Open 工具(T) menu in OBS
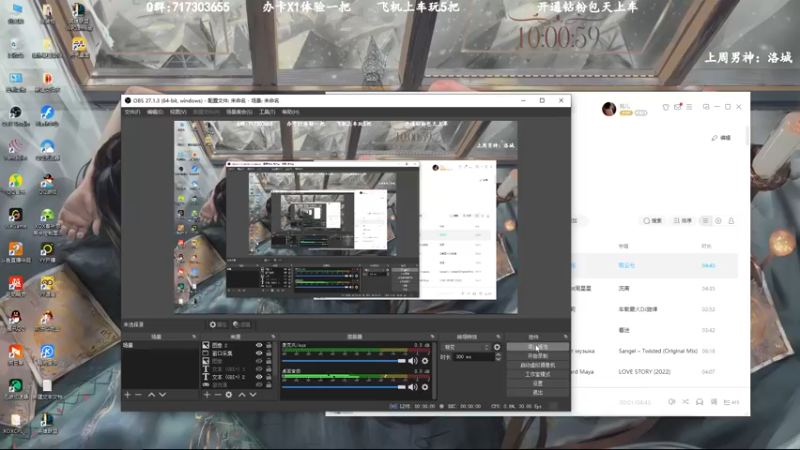Screen dimensions: 800x450 (x=267, y=112)
